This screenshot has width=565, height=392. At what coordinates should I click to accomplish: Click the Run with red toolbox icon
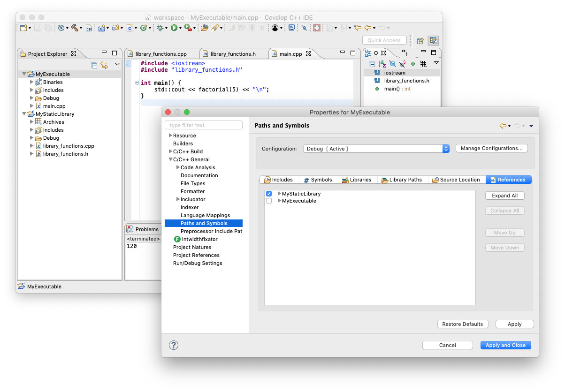coord(188,28)
